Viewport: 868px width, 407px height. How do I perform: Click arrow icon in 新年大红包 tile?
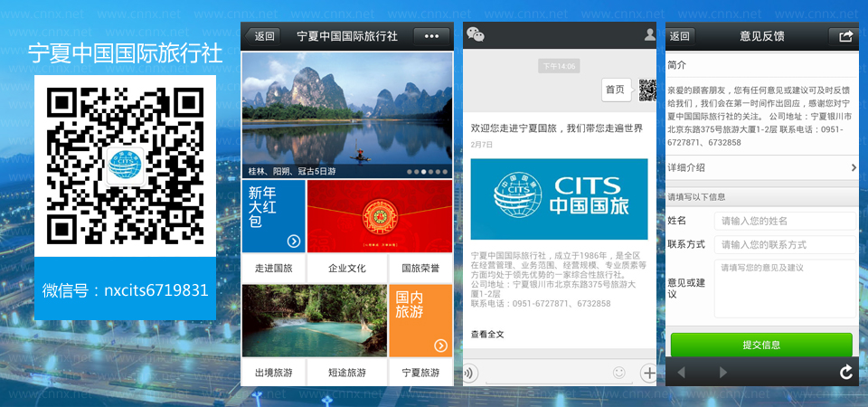(x=294, y=241)
